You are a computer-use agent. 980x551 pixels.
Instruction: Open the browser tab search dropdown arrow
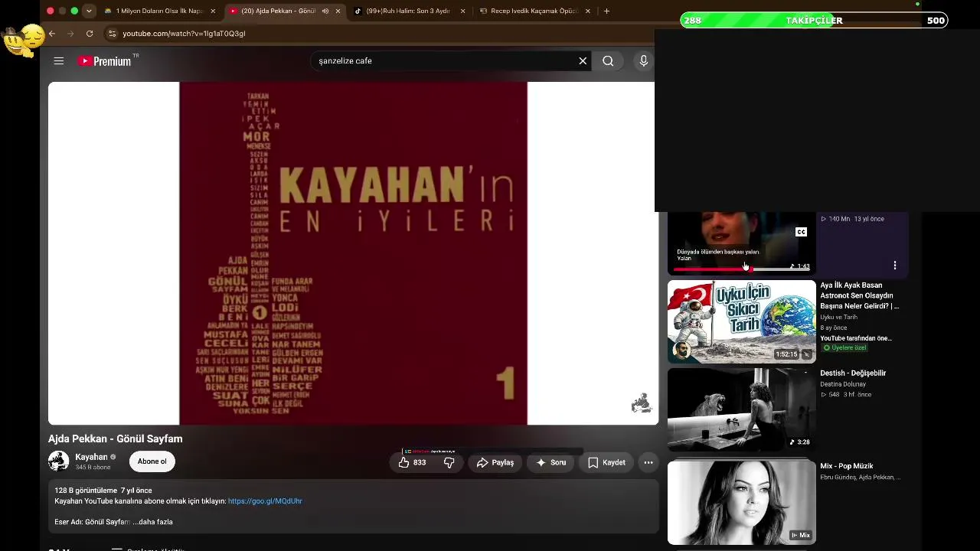point(89,11)
